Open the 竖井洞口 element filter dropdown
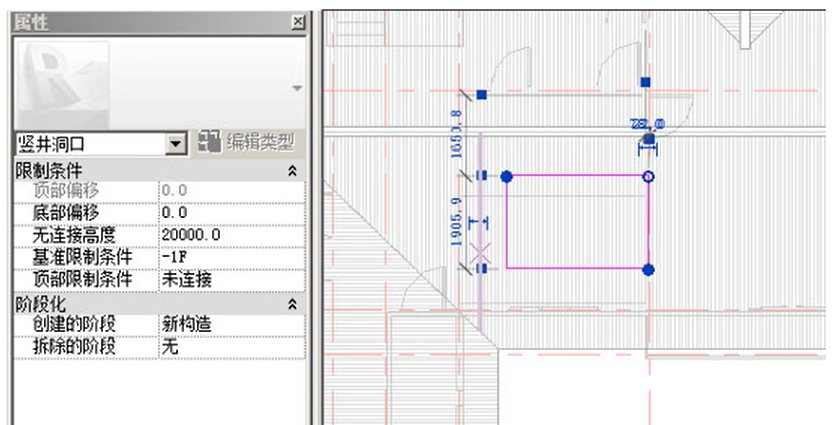838x425 pixels. coord(176,144)
